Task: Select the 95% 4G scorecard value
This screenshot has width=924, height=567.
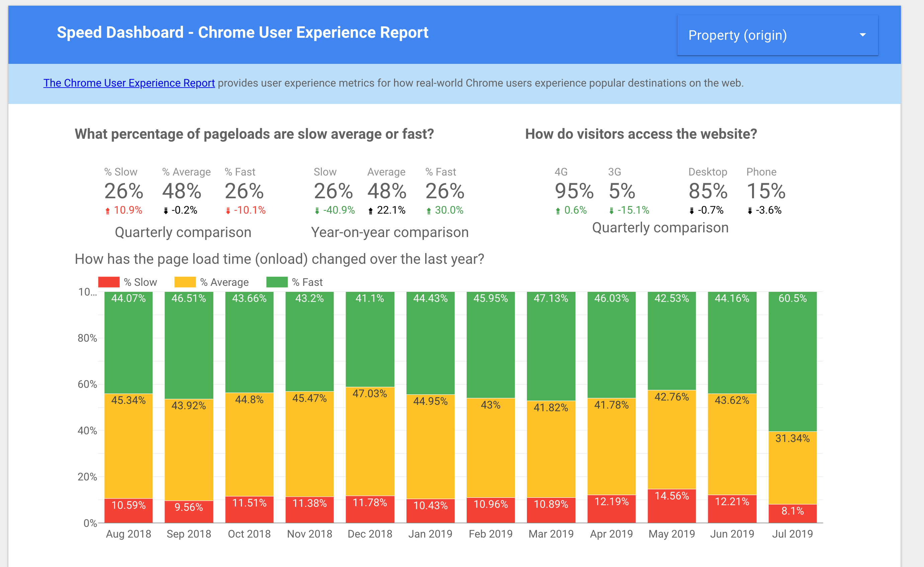Action: coord(574,191)
